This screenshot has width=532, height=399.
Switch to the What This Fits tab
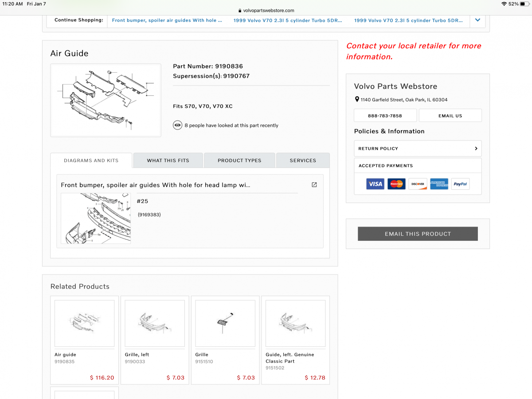tap(168, 160)
